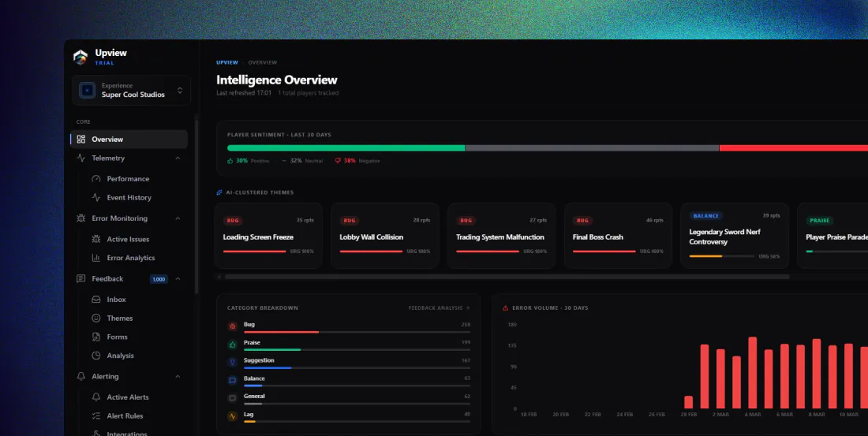Image resolution: width=868 pixels, height=436 pixels.
Task: Click the Event History pulse icon
Action: 96,198
